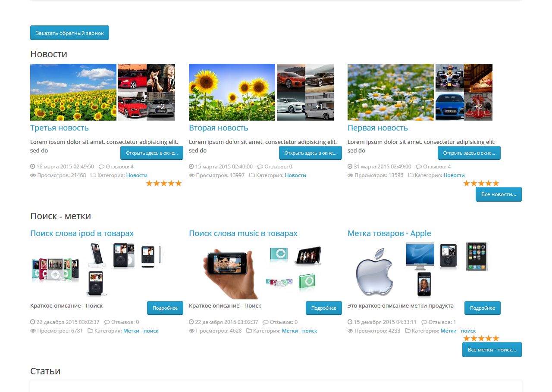Click the large Apple logo image
552x392 pixels.
click(374, 271)
